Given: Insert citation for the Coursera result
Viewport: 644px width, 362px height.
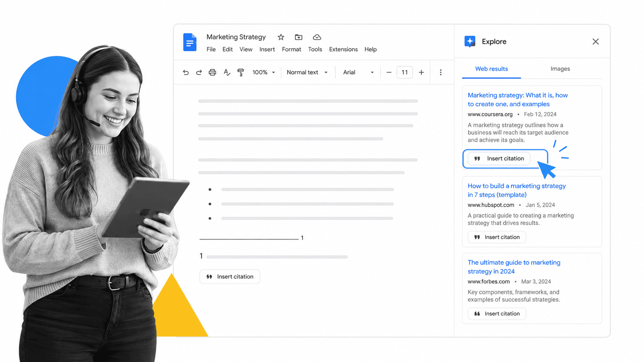Looking at the screenshot, I should (499, 158).
